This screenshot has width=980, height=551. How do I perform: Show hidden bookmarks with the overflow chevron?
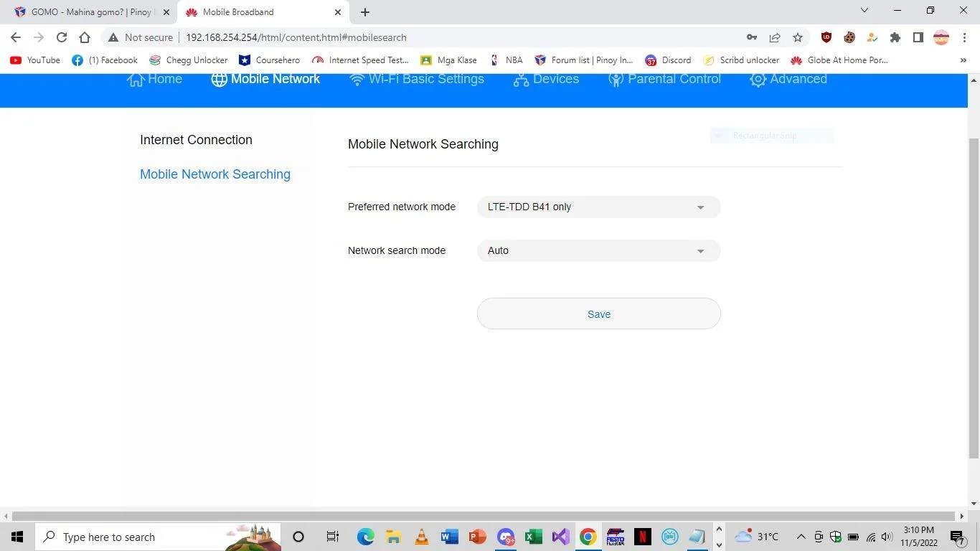coord(963,60)
